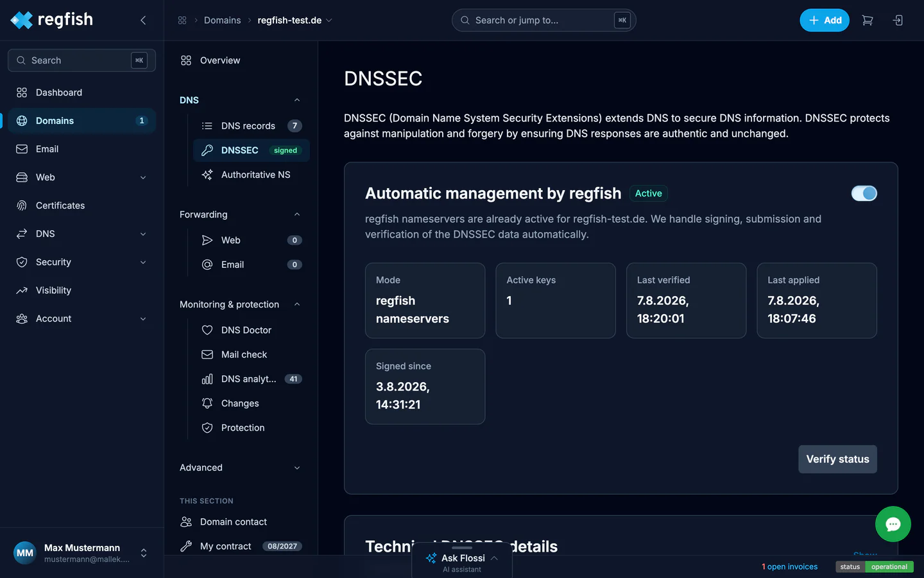
Task: Click the logout icon
Action: pyautogui.click(x=898, y=21)
